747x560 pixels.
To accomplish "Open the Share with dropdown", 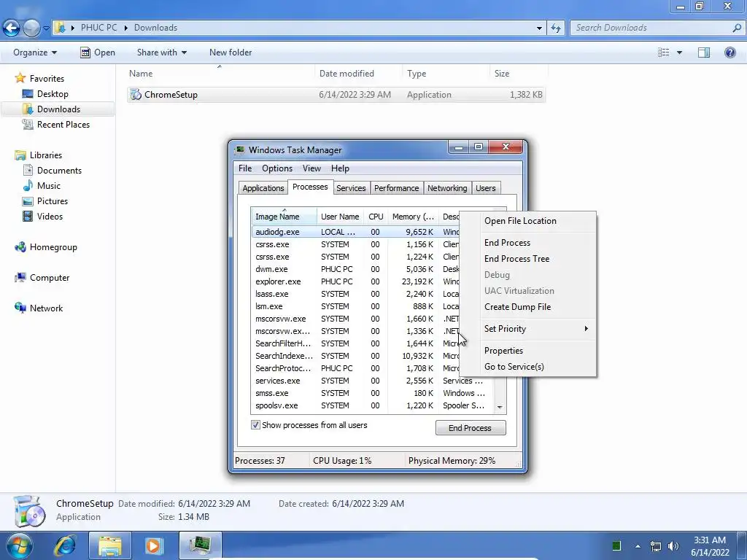I will coord(161,52).
